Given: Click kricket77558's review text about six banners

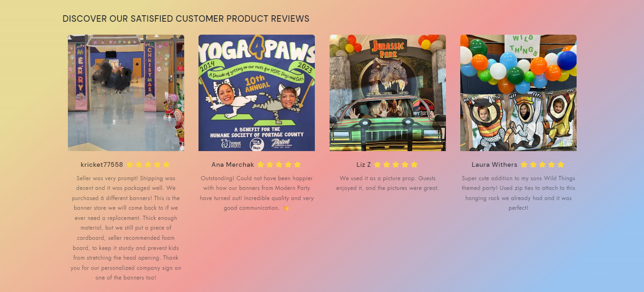Looking at the screenshot, I should click(x=126, y=228).
